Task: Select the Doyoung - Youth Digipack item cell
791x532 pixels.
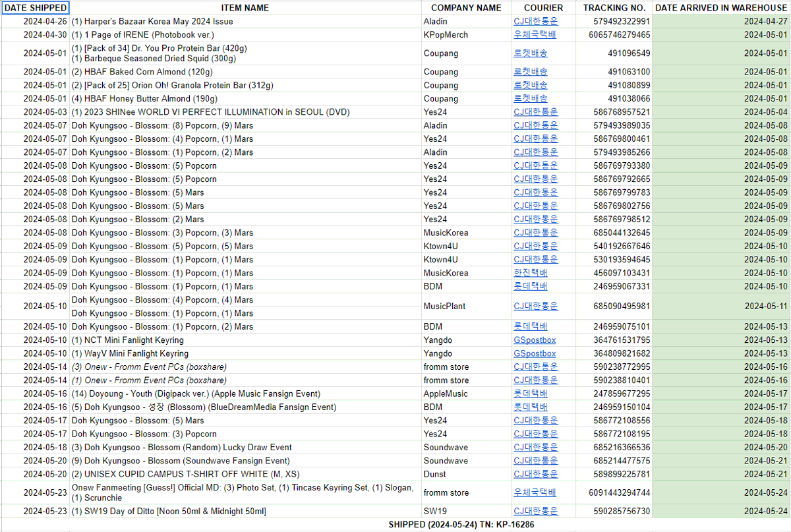Action: 245,394
